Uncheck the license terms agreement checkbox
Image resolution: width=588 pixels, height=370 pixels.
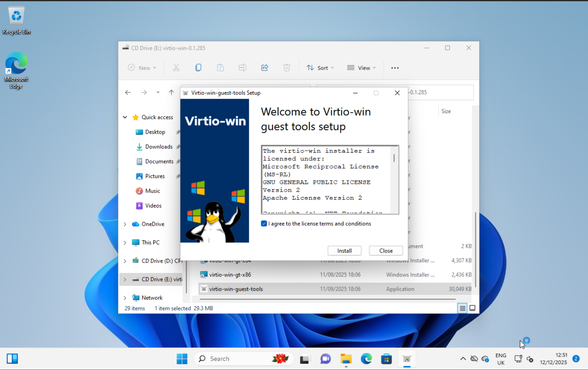coord(264,224)
